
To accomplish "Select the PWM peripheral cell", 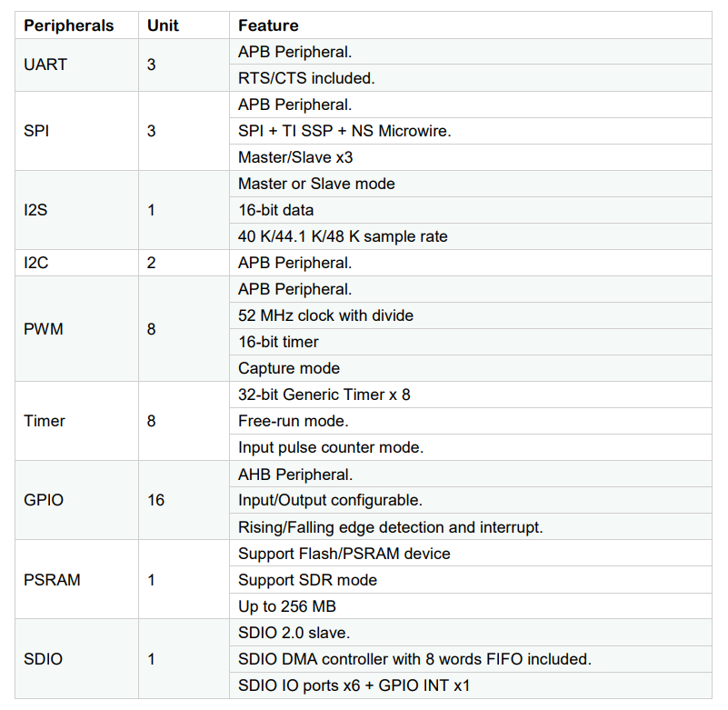I will (76, 329).
